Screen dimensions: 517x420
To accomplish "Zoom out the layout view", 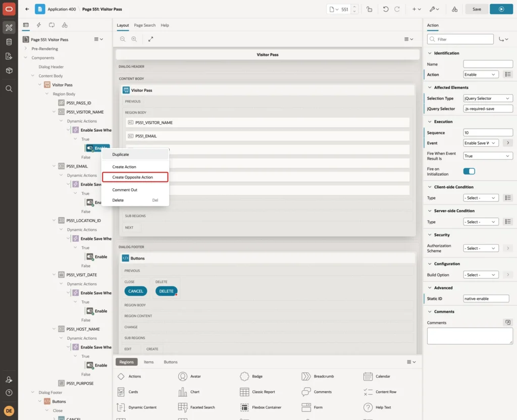I will [123, 39].
